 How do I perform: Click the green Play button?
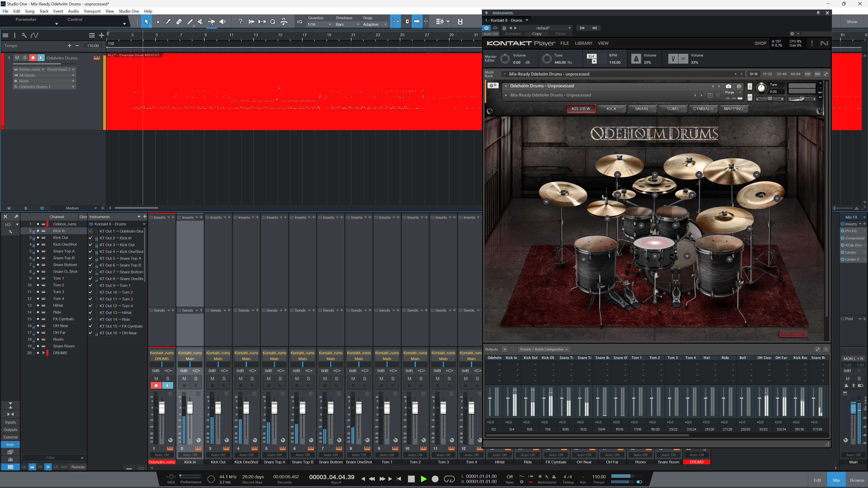click(423, 479)
